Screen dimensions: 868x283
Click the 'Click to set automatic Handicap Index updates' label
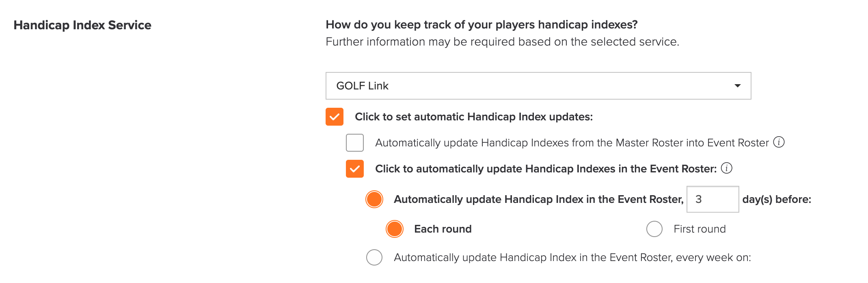(x=474, y=117)
